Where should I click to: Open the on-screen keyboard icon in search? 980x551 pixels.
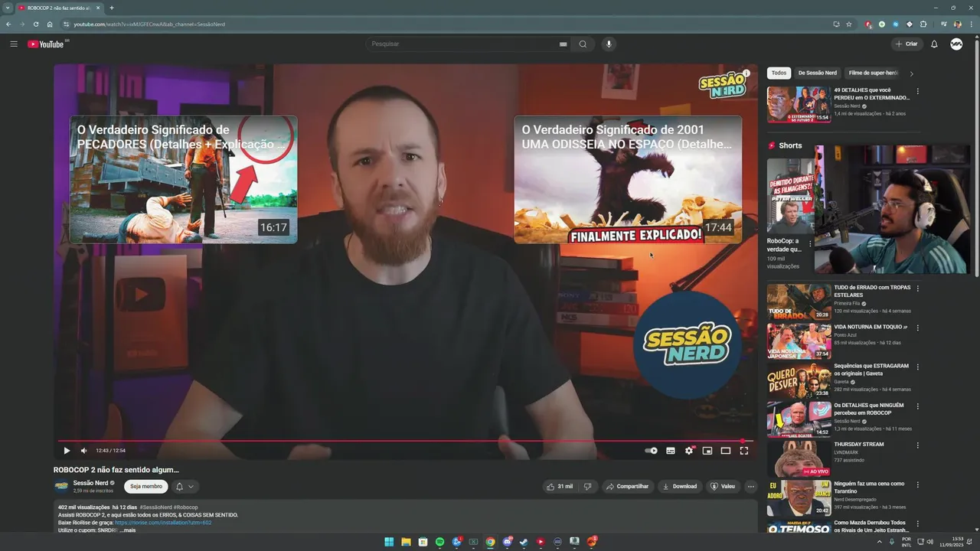(x=563, y=44)
